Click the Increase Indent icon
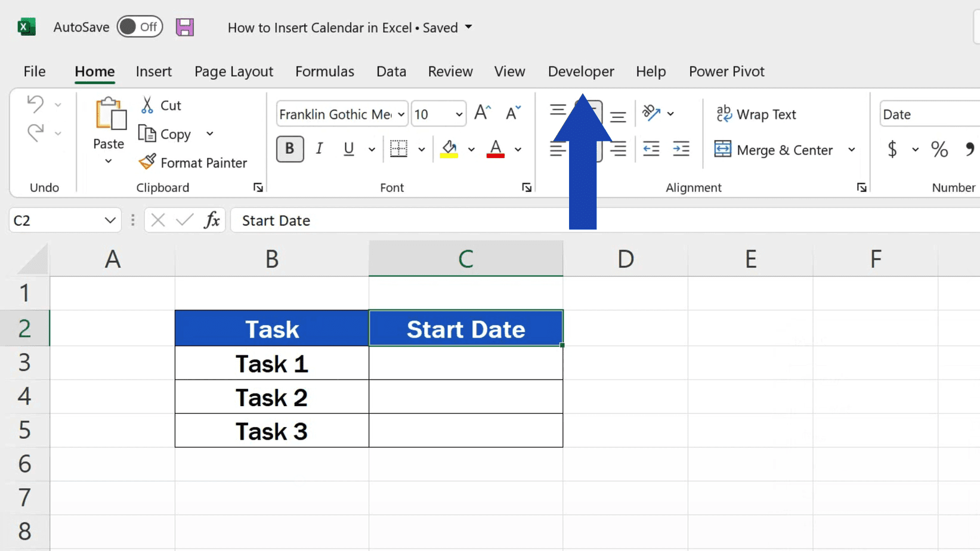 pos(681,149)
